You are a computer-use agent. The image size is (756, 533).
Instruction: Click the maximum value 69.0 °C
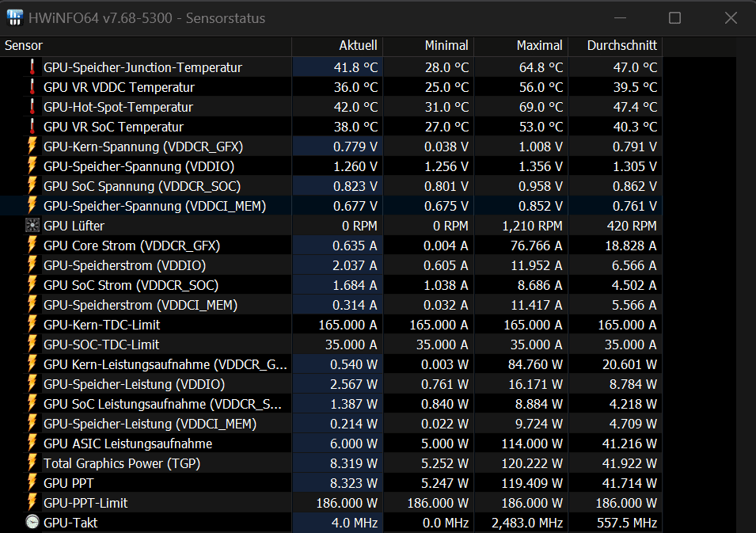(541, 107)
